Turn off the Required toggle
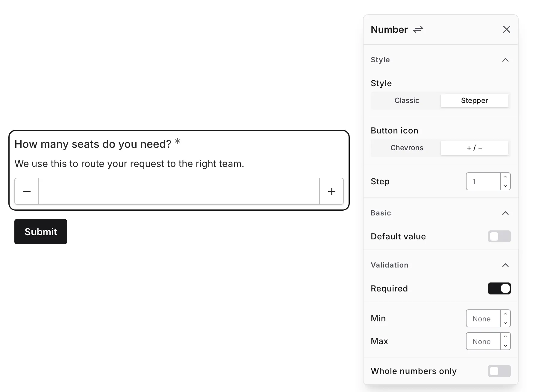 pos(499,288)
